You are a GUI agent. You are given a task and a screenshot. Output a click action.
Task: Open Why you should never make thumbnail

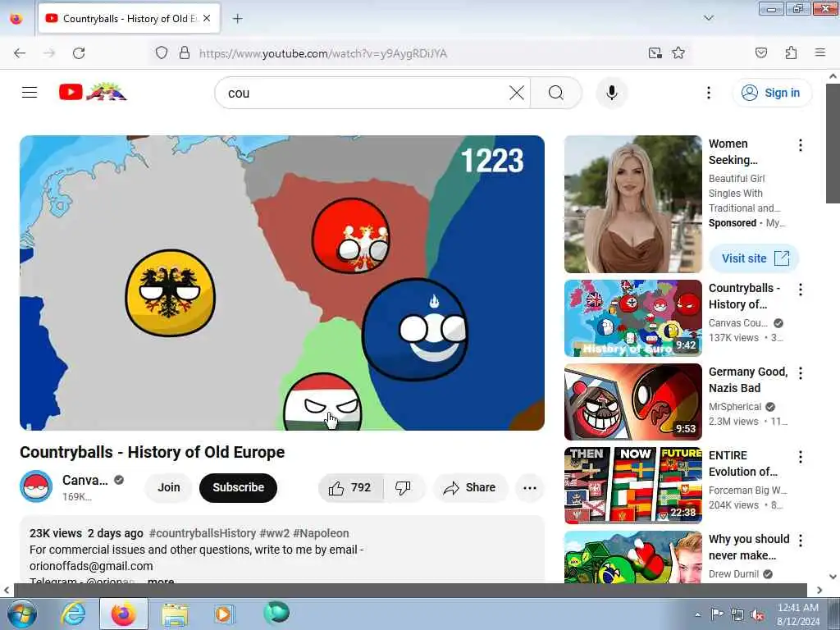(632, 557)
